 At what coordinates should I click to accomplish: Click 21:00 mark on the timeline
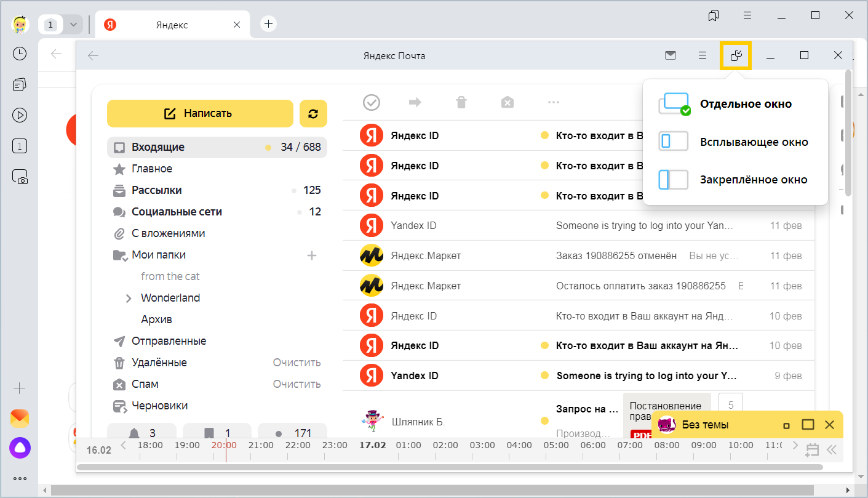point(261,445)
